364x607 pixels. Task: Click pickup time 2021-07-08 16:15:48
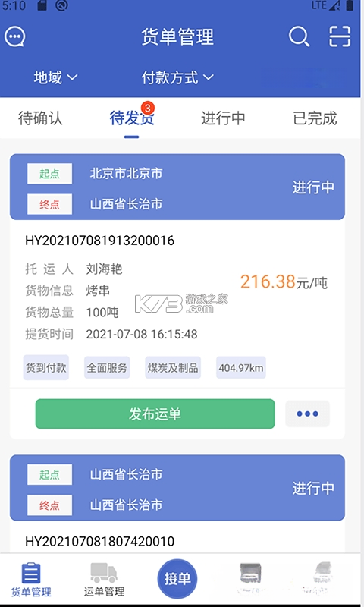point(142,334)
